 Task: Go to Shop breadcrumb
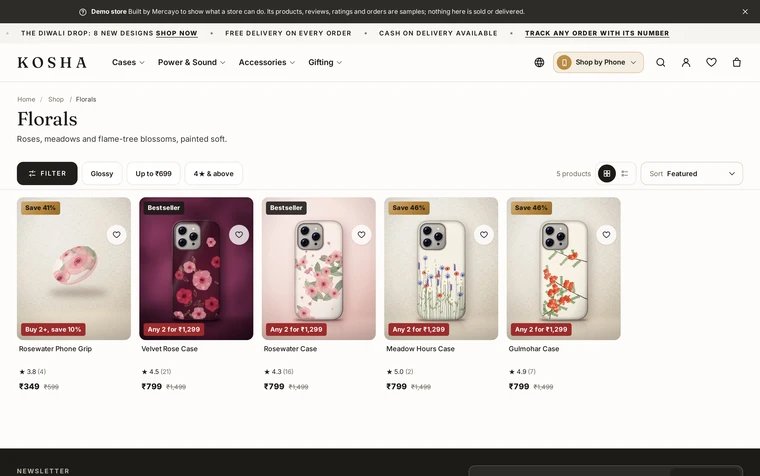[x=56, y=99]
